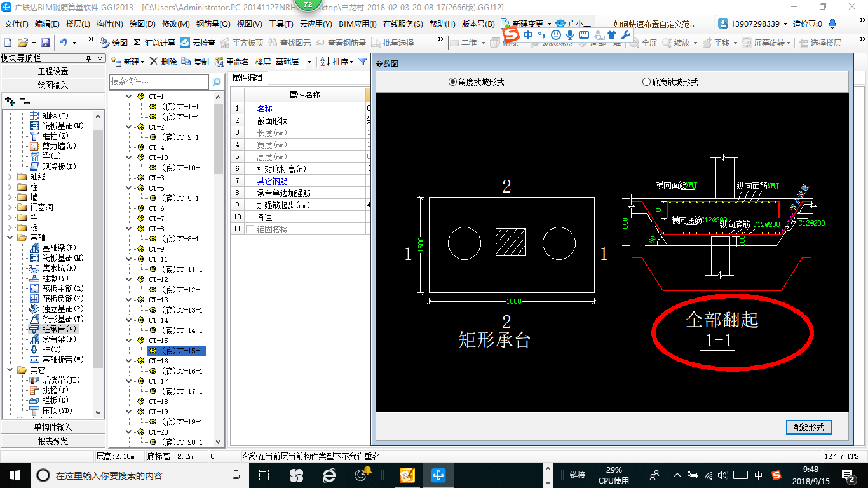Viewport: 868px width, 488px height.
Task: Click the collapse-all minus icon in navigation tree
Action: tap(24, 100)
